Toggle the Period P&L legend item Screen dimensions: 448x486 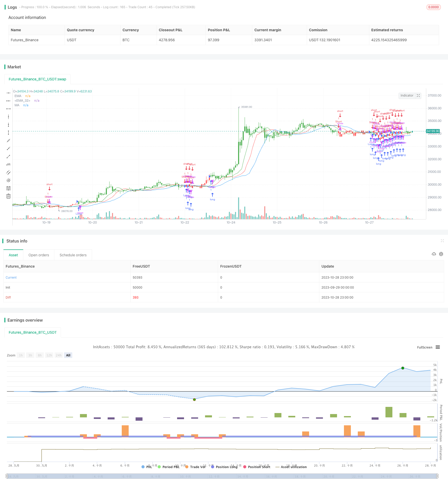click(169, 467)
